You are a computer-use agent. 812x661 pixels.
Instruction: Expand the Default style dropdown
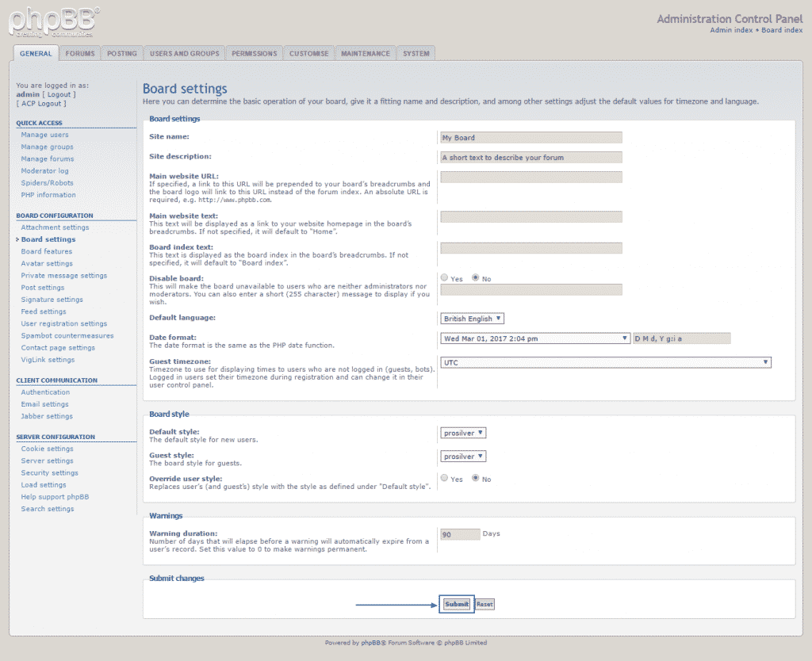463,433
